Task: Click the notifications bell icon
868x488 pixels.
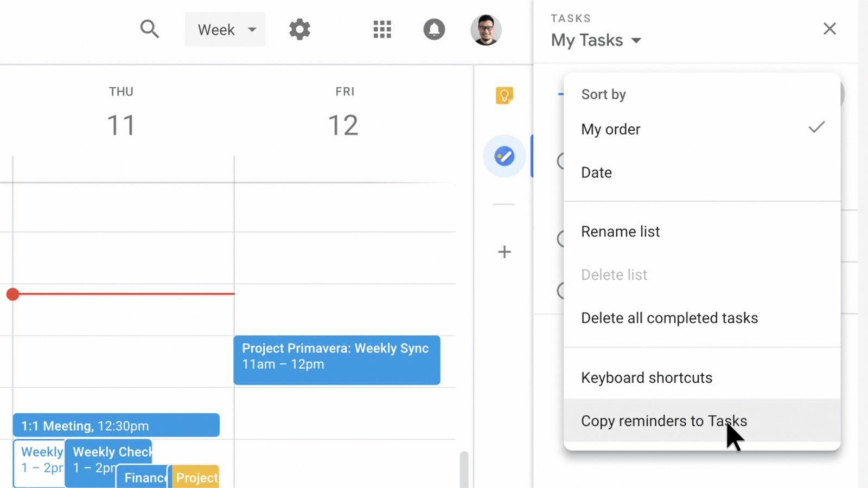Action: 434,29
